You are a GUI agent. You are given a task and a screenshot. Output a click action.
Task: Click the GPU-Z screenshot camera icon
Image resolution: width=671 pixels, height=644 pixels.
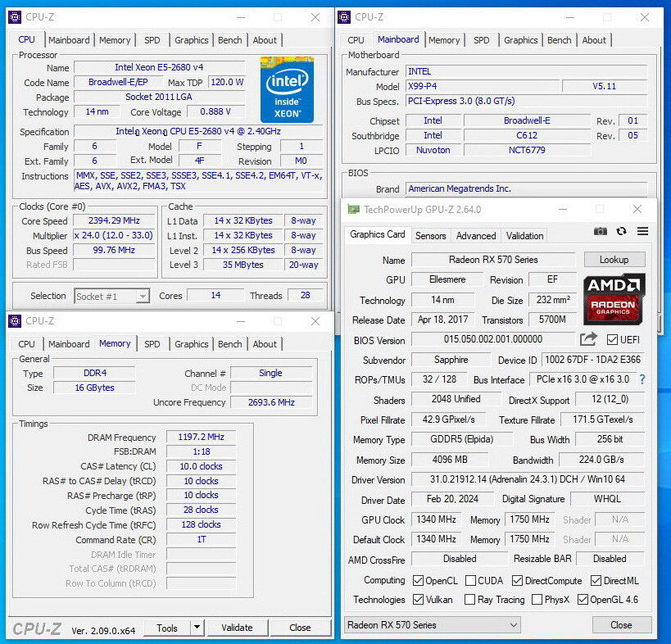601,232
